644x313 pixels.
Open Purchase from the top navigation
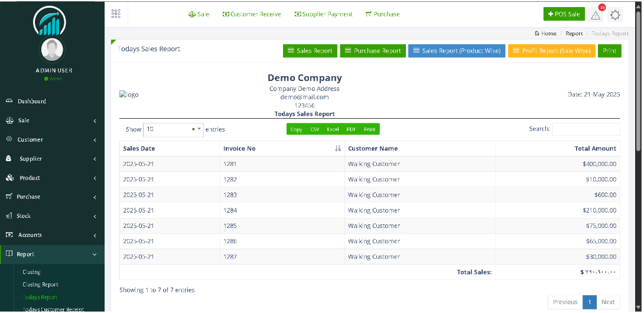[x=382, y=14]
